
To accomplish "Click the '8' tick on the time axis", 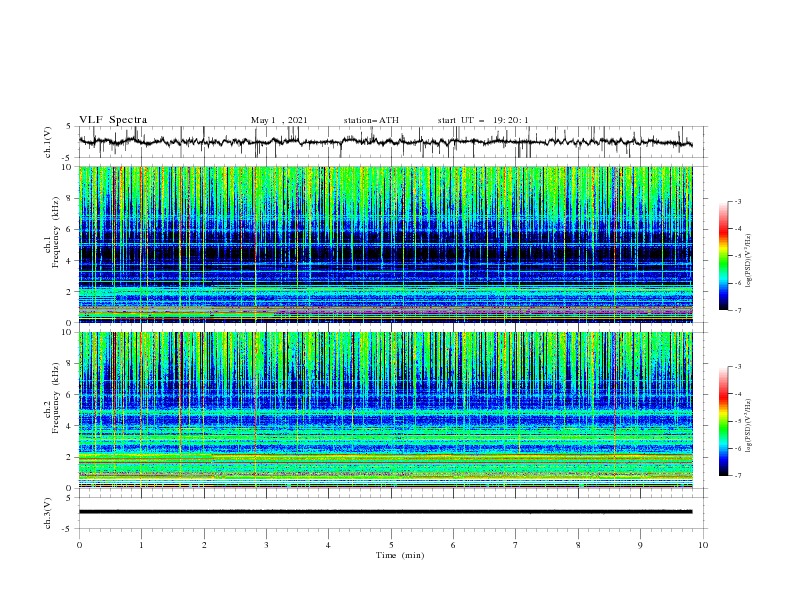I will [x=578, y=545].
